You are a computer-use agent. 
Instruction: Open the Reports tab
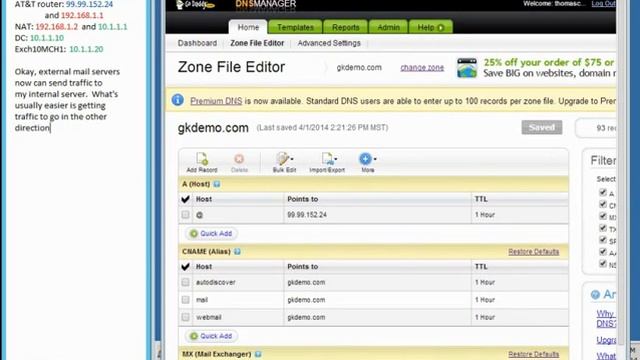click(345, 27)
